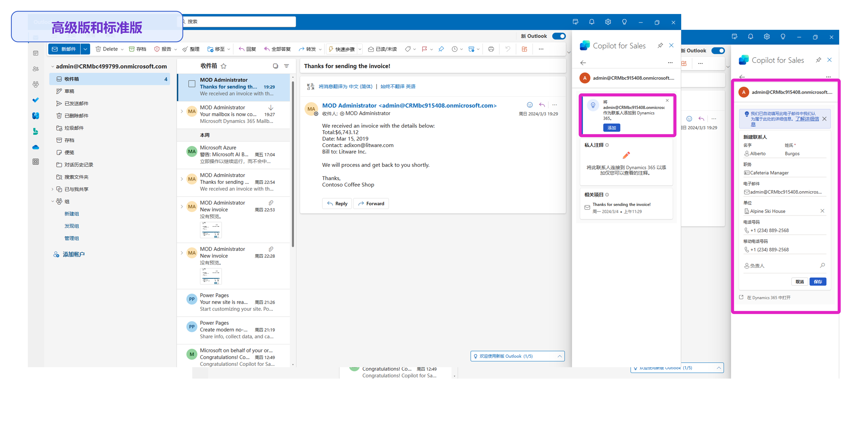868x438 pixels.
Task: Check the selected email's checkbox
Action: [x=192, y=84]
